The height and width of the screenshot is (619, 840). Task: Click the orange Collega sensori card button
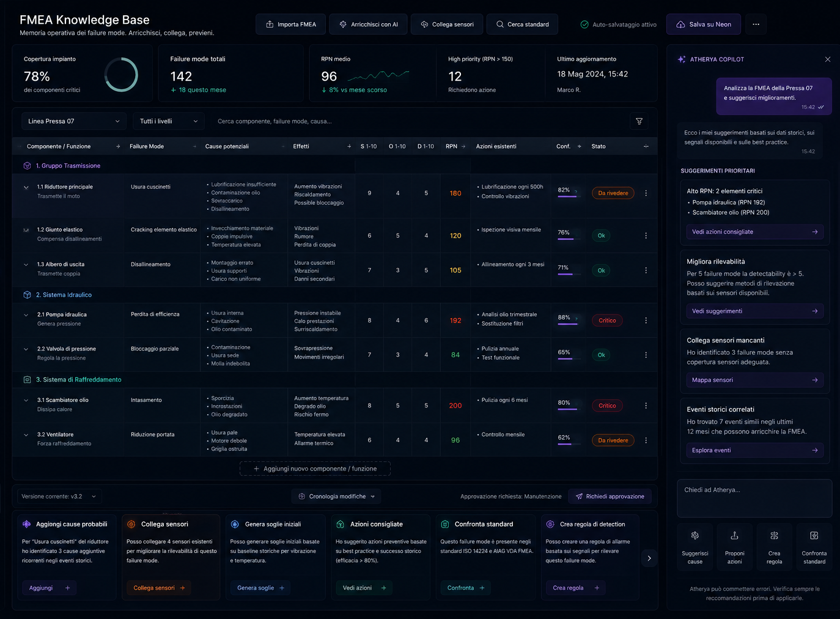coord(158,588)
